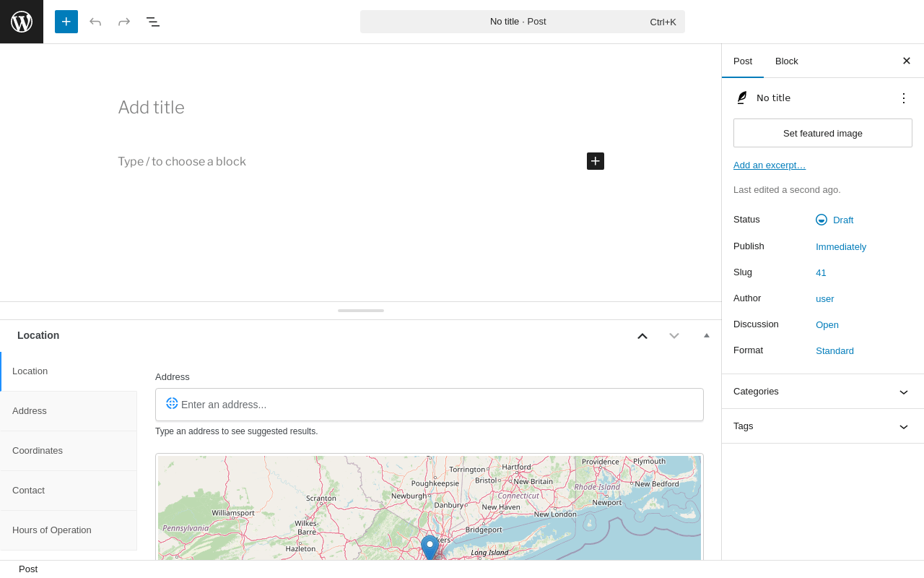924x578 pixels.
Task: Open the document overview list icon
Action: pyautogui.click(x=153, y=22)
